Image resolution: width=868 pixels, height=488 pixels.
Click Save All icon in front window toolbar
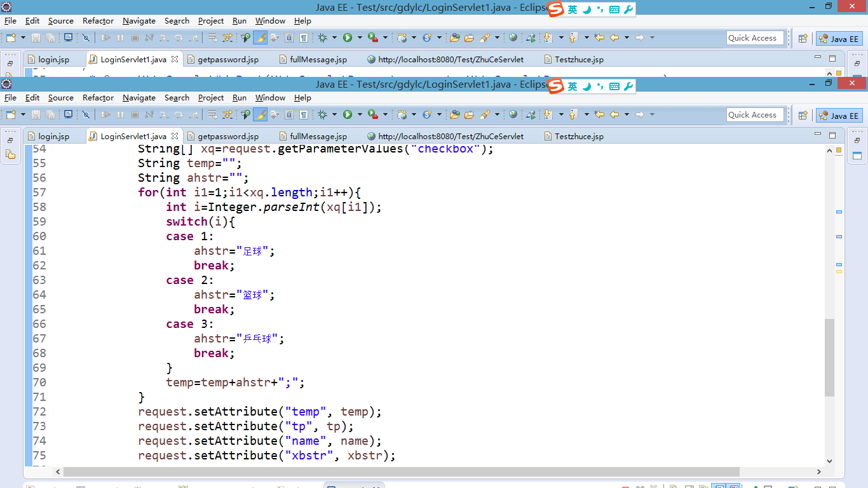(x=51, y=114)
